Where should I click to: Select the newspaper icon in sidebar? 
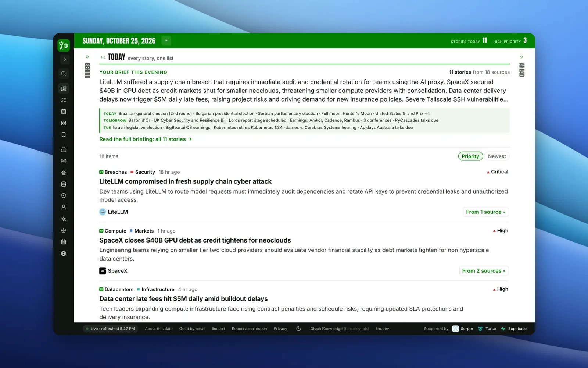tap(64, 88)
